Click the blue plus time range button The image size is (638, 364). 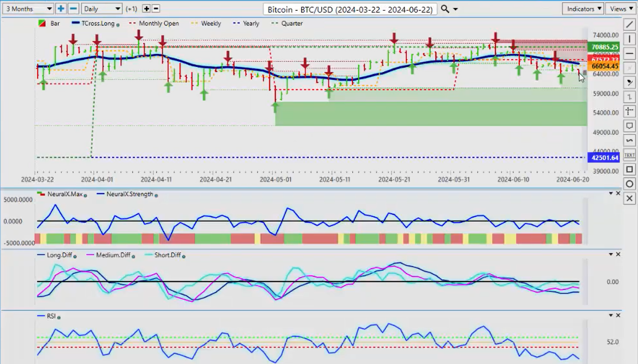[x=61, y=9]
